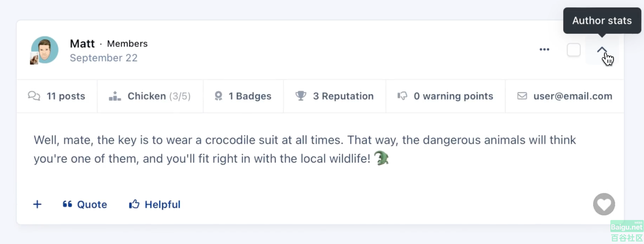Open Matt's profile avatar
Viewport: 644px width, 244px height.
click(x=45, y=50)
